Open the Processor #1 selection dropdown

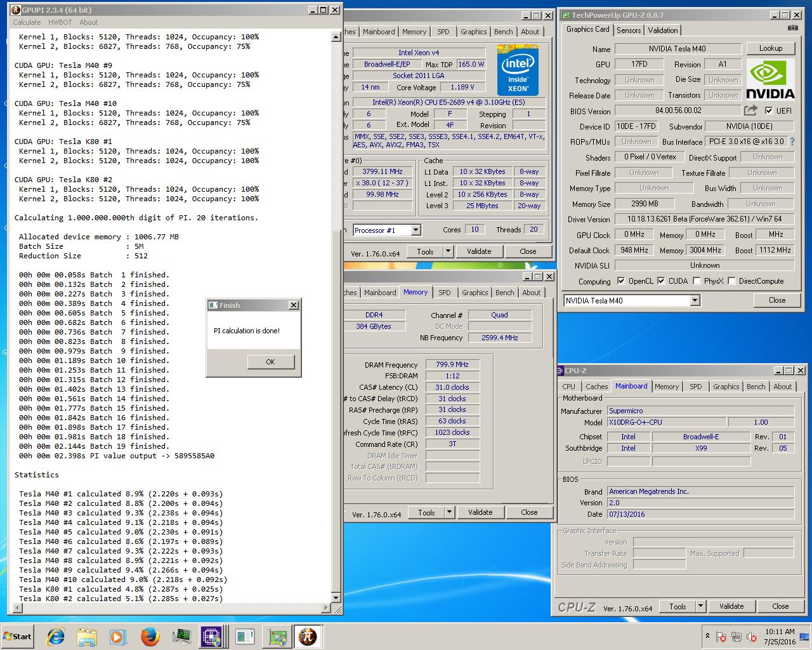416,230
